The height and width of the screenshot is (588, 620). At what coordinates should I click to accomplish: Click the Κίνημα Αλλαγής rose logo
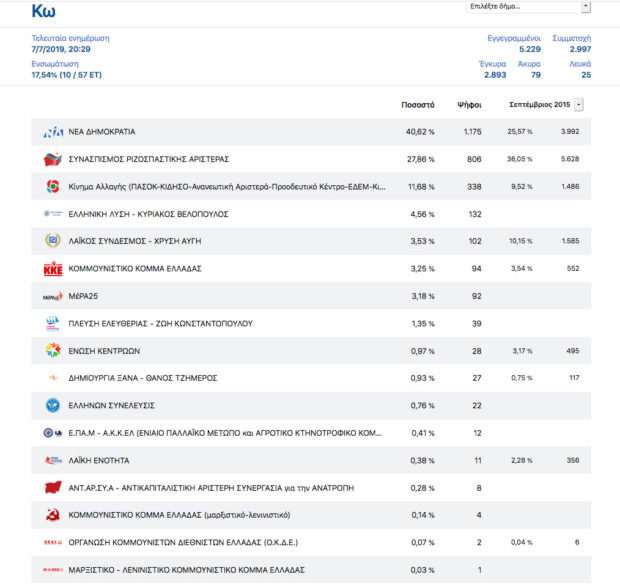53,186
